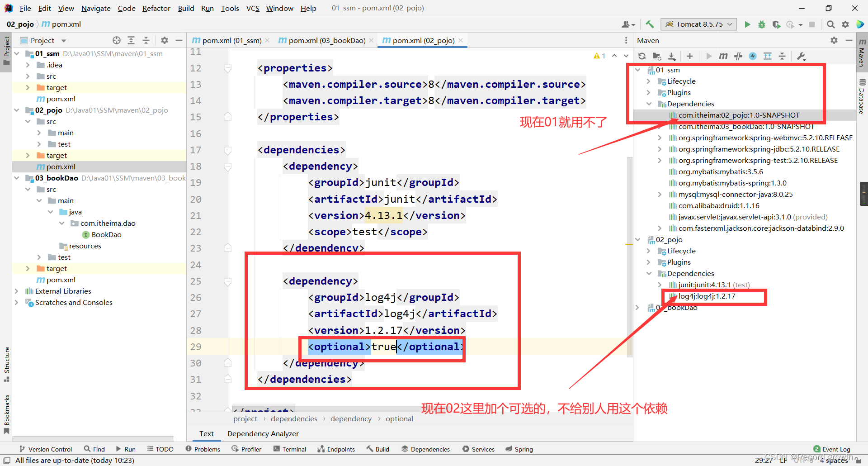Open Navigate menu

coord(96,8)
